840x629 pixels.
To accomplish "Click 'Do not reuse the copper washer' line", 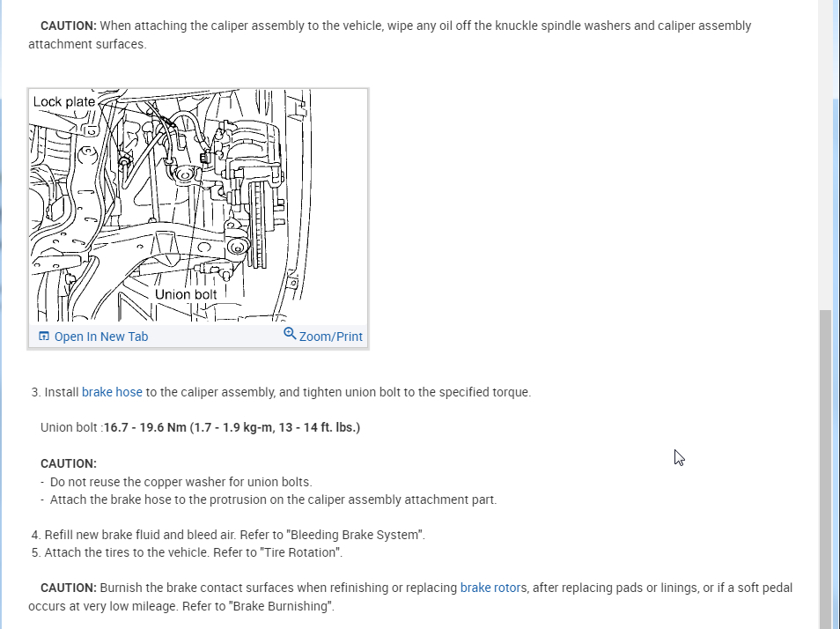I will click(x=176, y=482).
